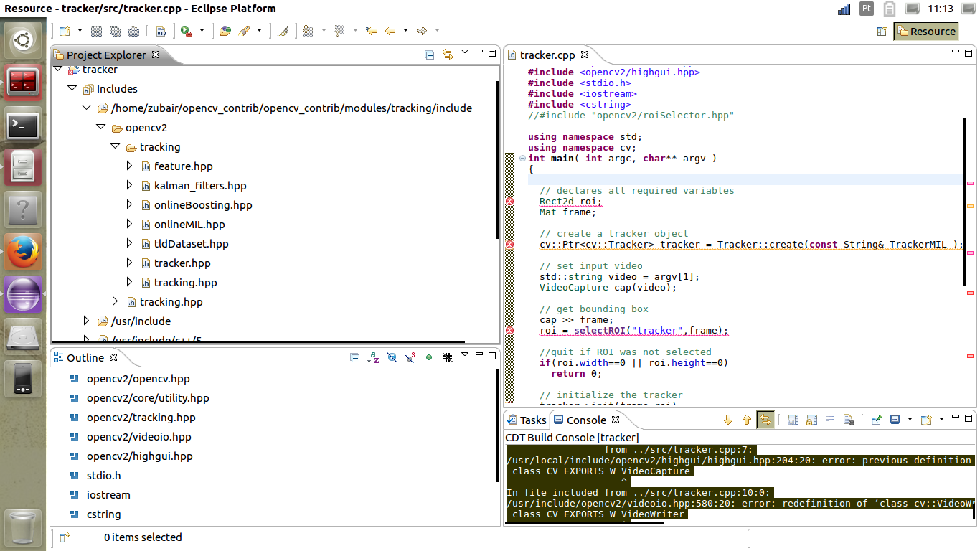Jump to last edit location icon

pos(371,31)
